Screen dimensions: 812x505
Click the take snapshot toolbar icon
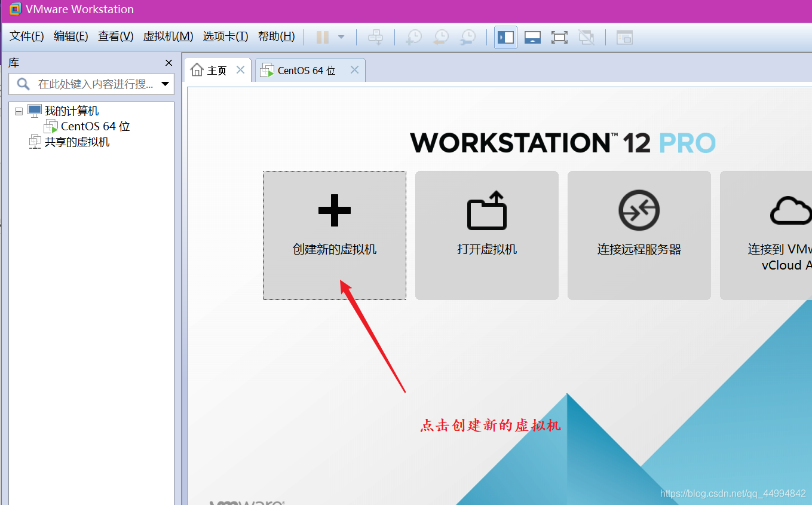coord(413,38)
